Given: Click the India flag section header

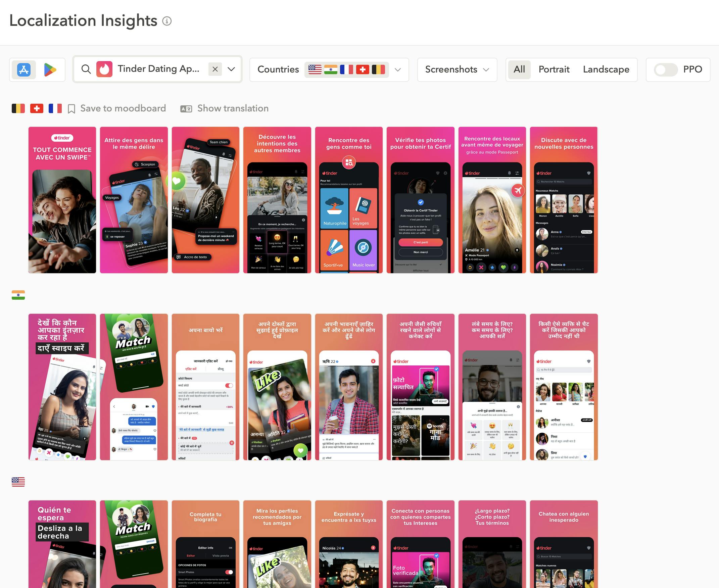Looking at the screenshot, I should (18, 295).
